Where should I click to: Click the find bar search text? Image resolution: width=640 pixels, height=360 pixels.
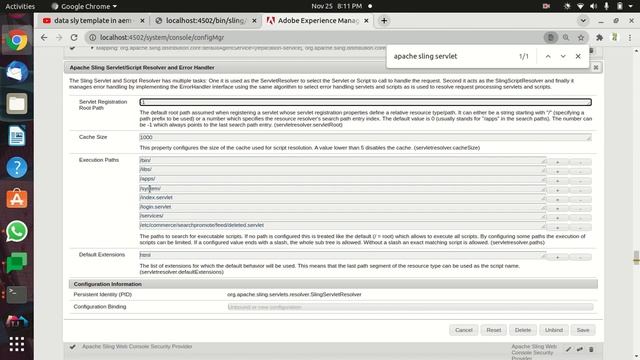(x=425, y=56)
